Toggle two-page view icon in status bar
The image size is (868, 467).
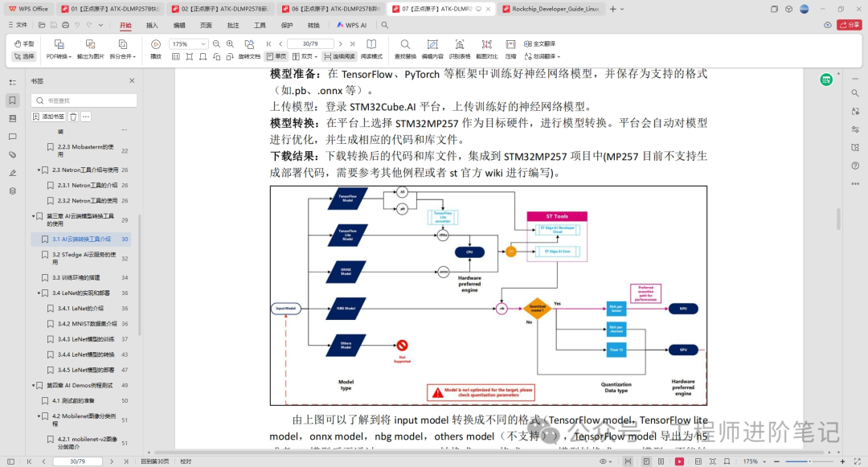pyautogui.click(x=661, y=461)
